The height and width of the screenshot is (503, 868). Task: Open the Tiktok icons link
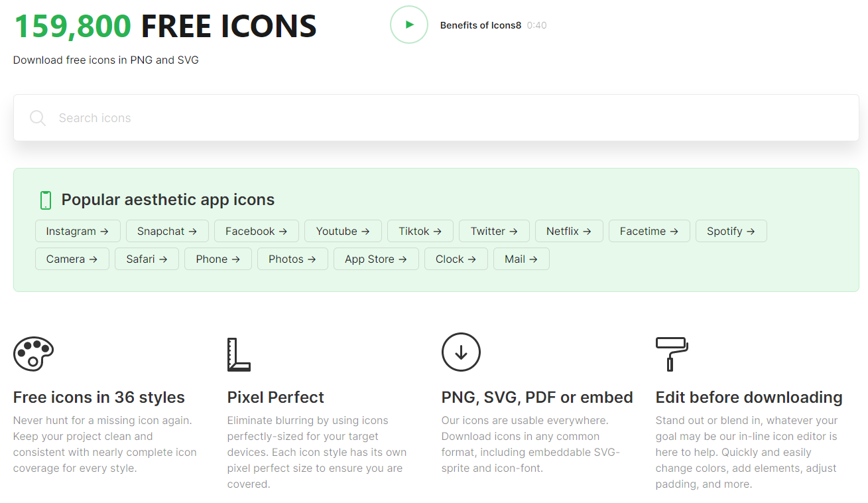[420, 231]
